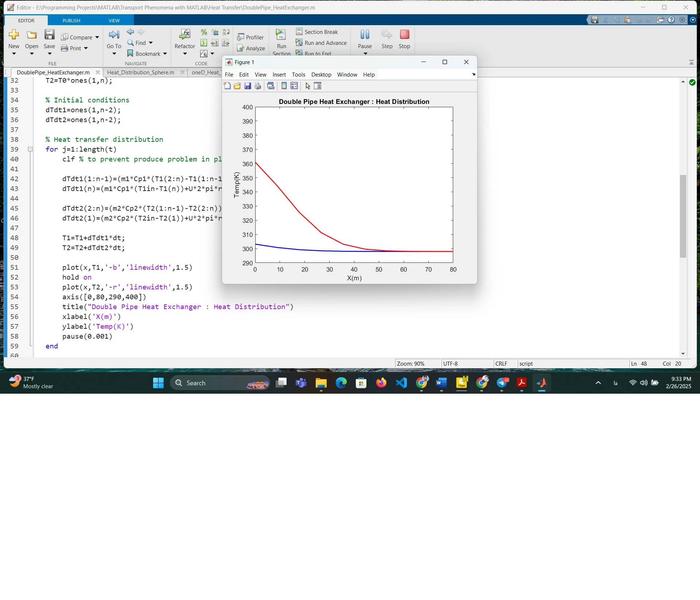Open Heat_Distribution_Sphere.m file tab
This screenshot has height=600, width=700.
(140, 73)
